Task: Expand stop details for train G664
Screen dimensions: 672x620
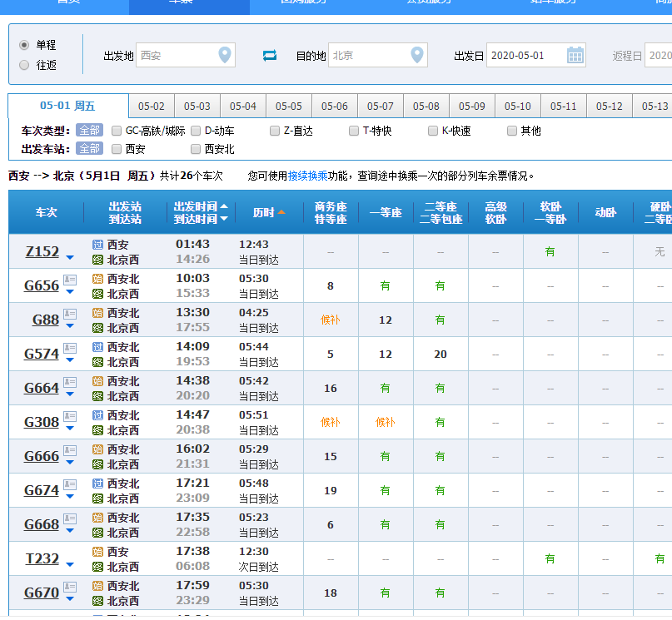Action: click(x=70, y=394)
